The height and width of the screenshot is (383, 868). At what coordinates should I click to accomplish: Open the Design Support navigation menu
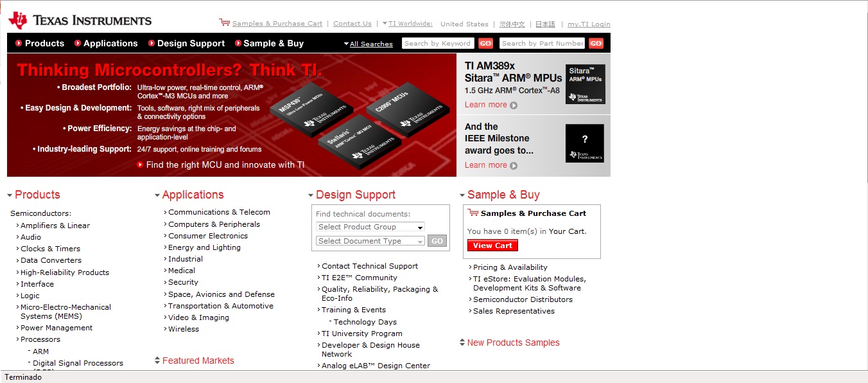click(x=187, y=43)
